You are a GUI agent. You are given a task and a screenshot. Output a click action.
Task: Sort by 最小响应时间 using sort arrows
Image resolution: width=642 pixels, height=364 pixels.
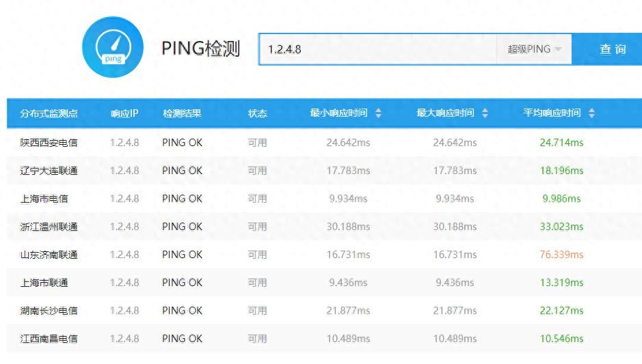[378, 113]
